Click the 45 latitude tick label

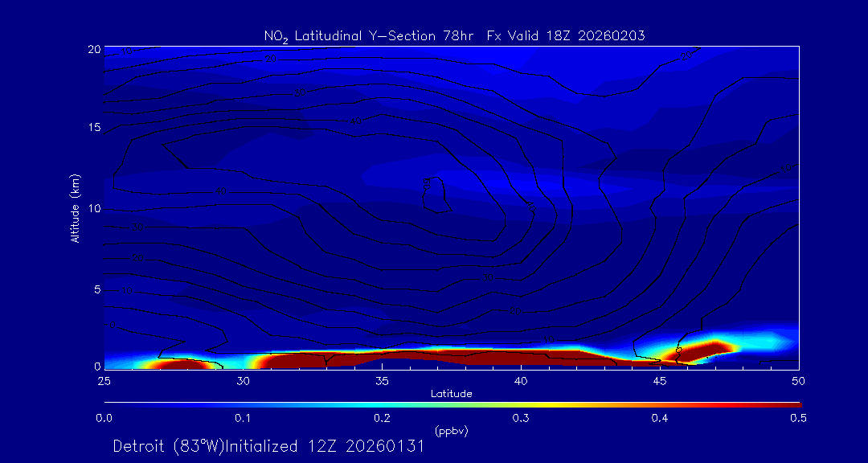(x=660, y=380)
